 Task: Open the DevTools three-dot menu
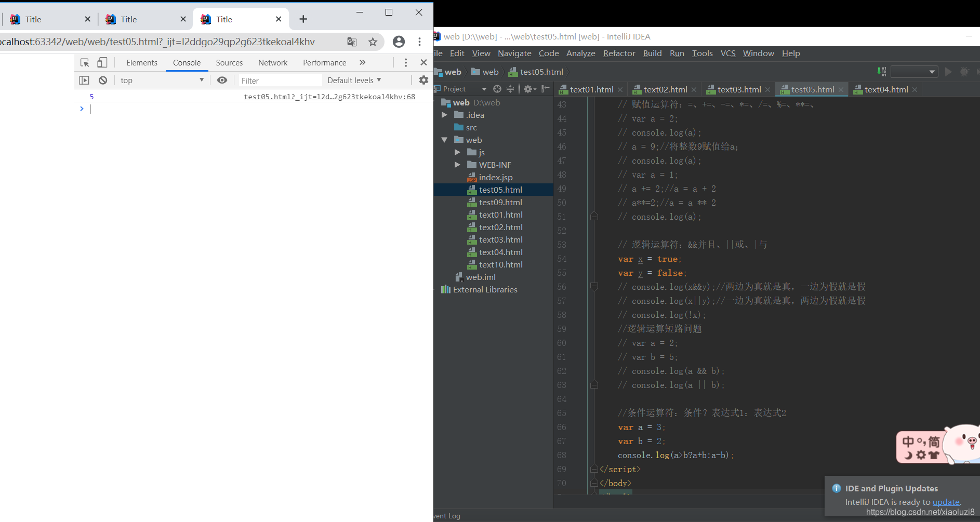point(406,62)
